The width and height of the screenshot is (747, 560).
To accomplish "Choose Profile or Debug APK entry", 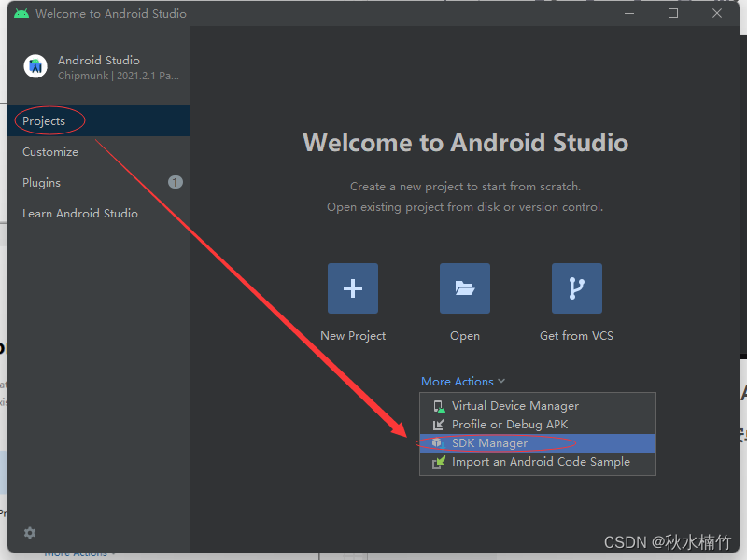I will click(538, 425).
